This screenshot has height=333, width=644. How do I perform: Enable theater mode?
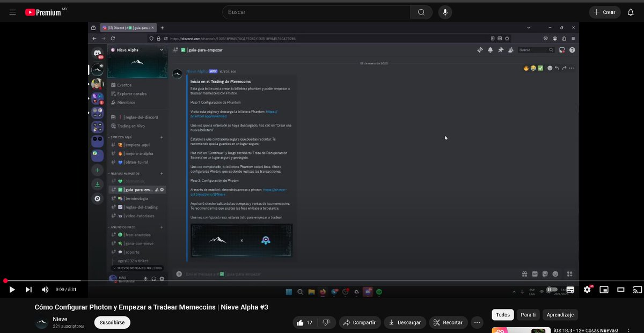click(621, 290)
